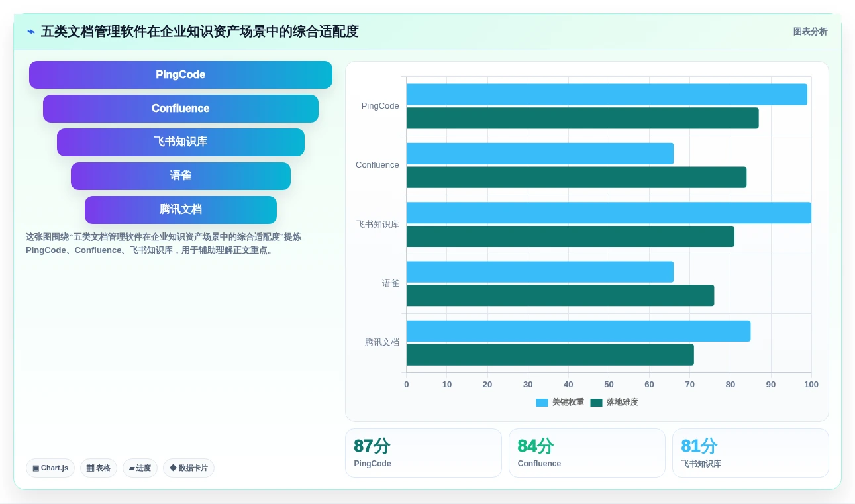Click 飞书知识库's light blue 关键权重 bar
Image resolution: width=855 pixels, height=504 pixels.
[x=609, y=213]
